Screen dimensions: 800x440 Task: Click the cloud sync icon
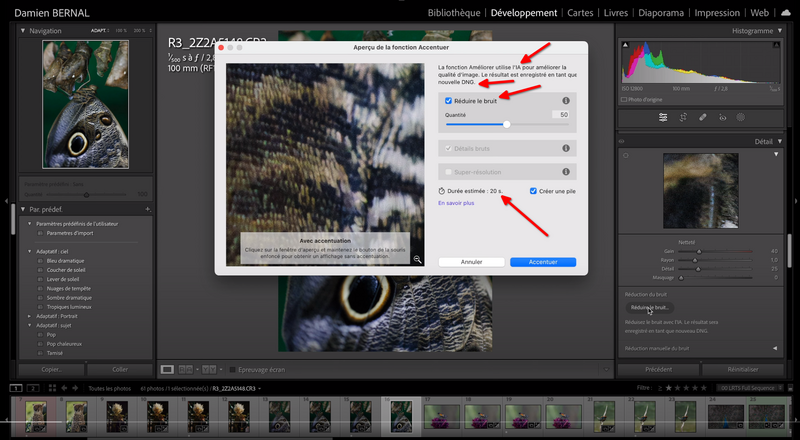pyautogui.click(x=786, y=13)
